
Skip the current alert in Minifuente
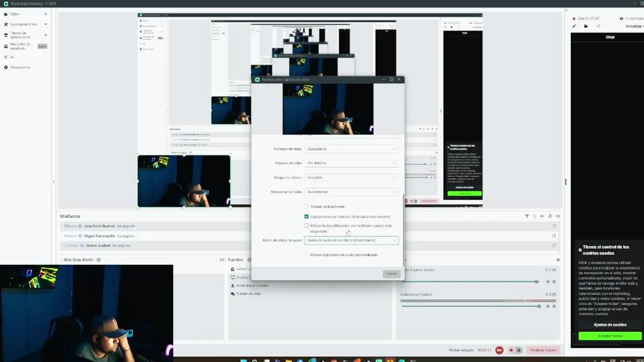click(542, 216)
